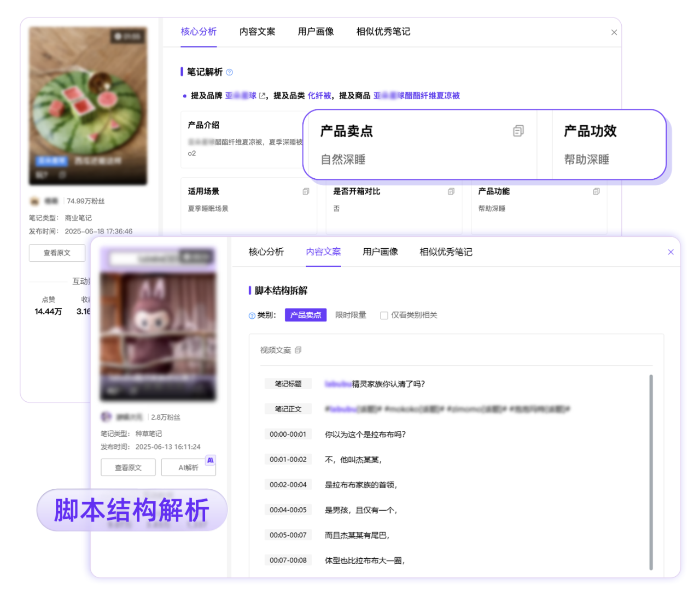Click copy icon in 适用场景 card

(x=306, y=191)
